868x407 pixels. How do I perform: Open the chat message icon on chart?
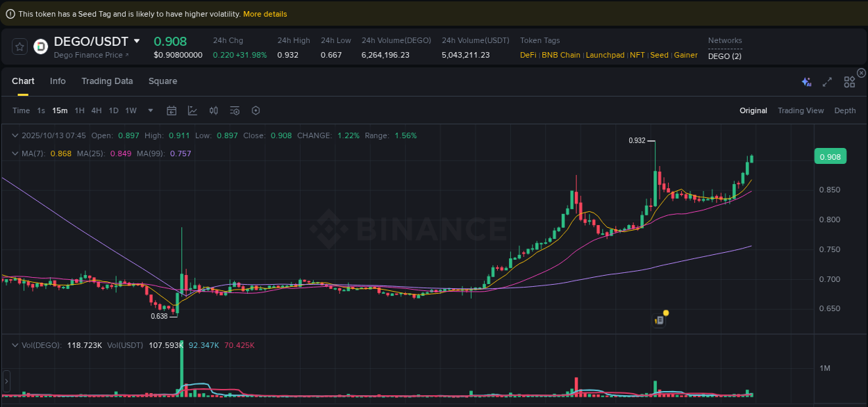coord(660,319)
